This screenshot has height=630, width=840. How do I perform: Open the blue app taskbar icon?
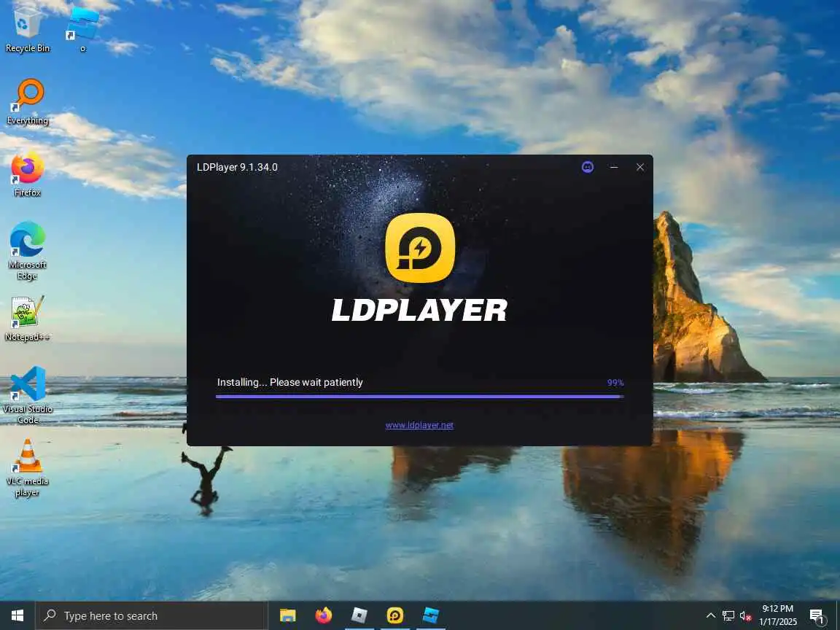point(431,615)
